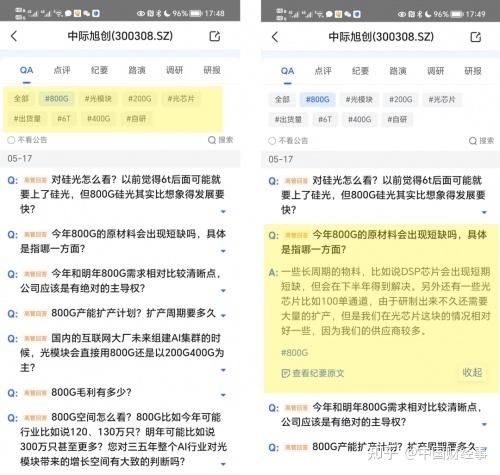Choose #自研 filter tag in right phone
The width and height of the screenshot is (500, 475).
pyautogui.click(x=397, y=119)
